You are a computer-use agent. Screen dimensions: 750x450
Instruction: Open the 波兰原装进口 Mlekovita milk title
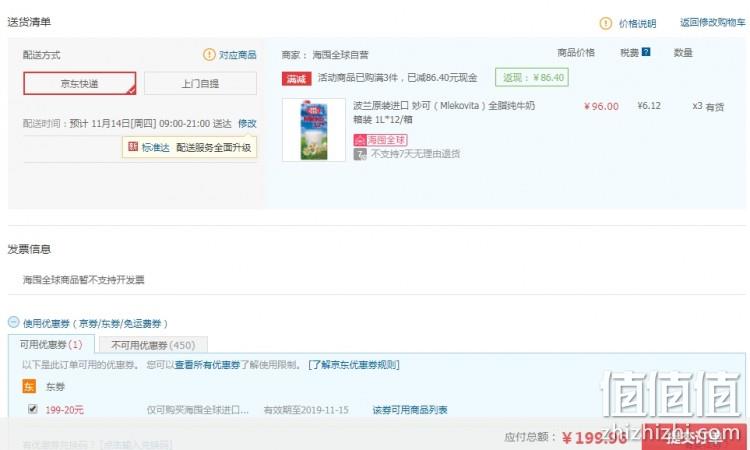click(x=444, y=112)
